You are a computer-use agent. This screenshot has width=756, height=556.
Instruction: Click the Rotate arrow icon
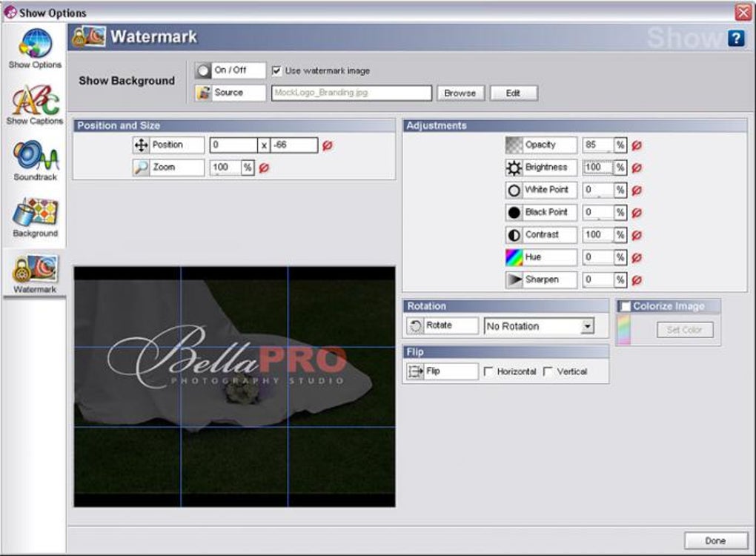415,326
